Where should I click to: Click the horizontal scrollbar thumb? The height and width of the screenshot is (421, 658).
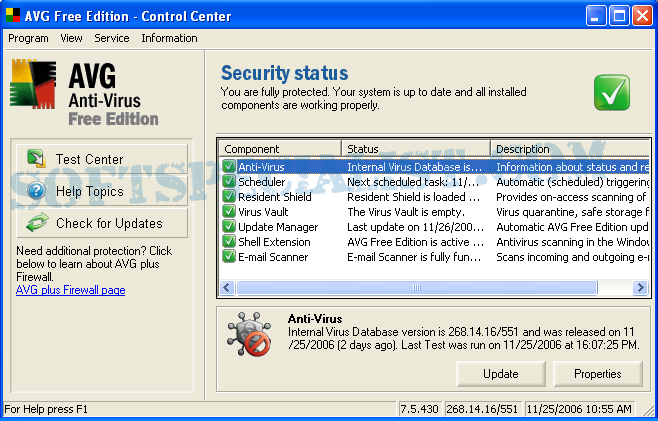coord(416,288)
